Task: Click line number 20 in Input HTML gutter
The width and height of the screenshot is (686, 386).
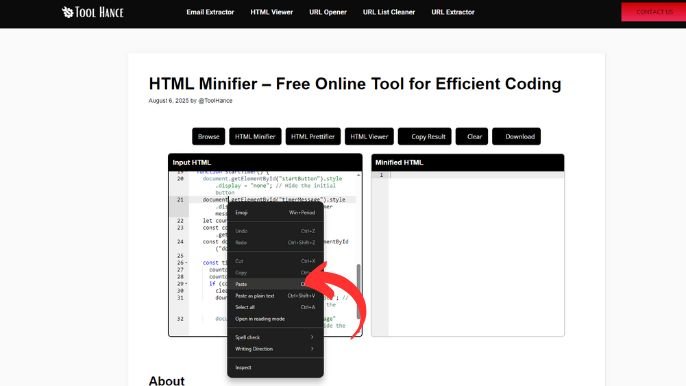Action: pyautogui.click(x=180, y=179)
